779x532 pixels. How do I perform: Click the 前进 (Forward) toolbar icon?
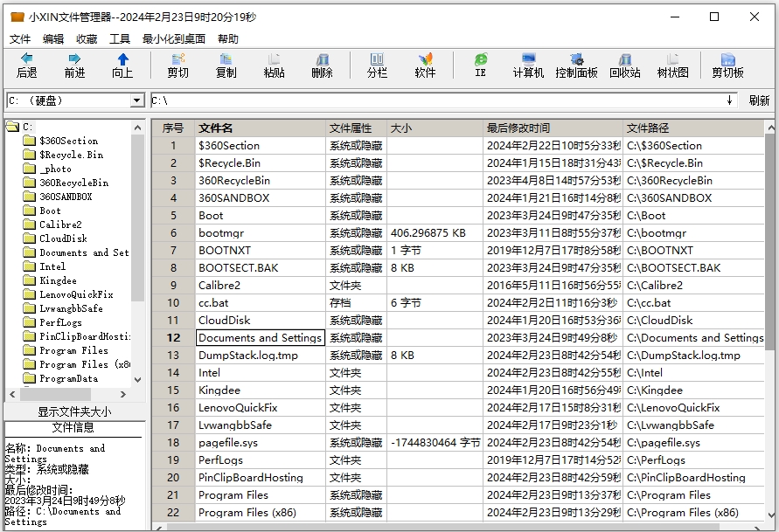(x=75, y=65)
